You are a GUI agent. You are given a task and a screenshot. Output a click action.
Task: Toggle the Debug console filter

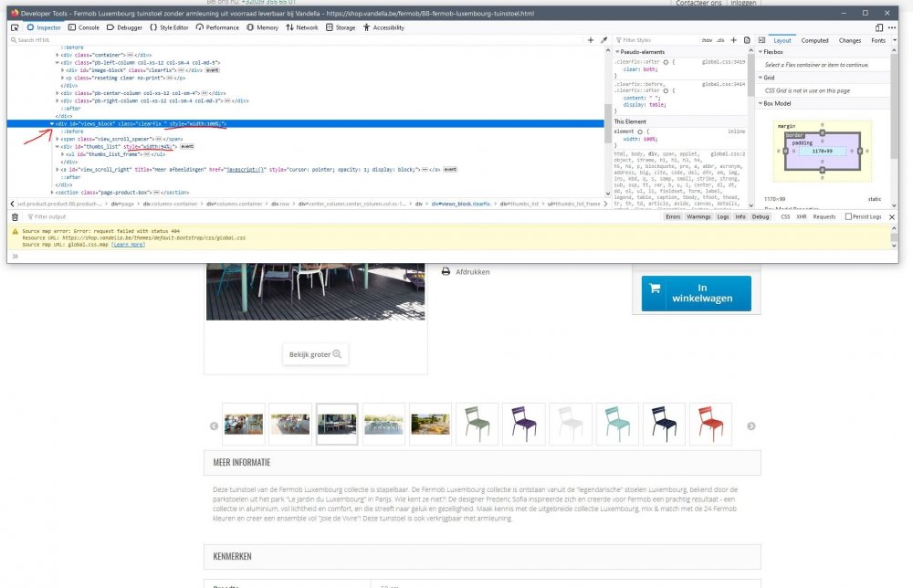coord(761,216)
